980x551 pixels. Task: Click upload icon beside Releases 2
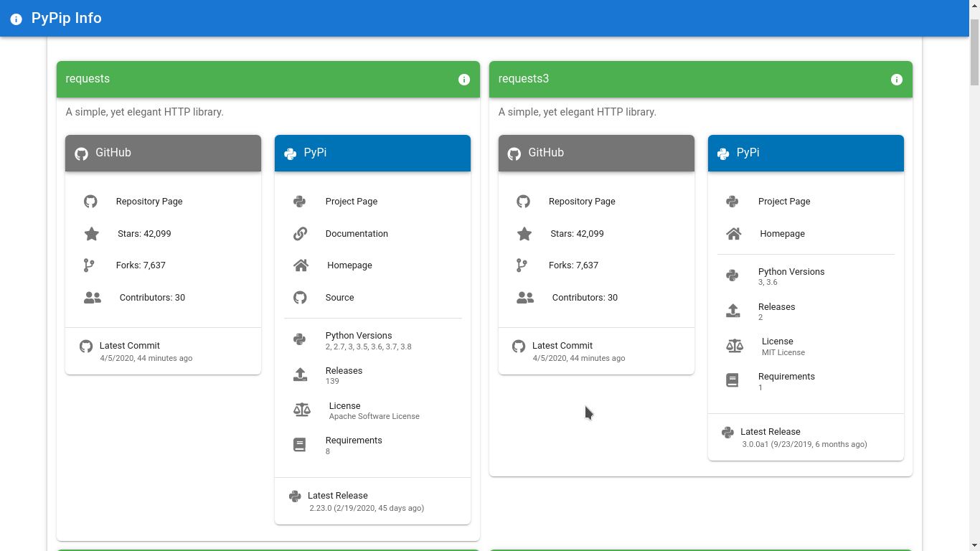click(x=732, y=311)
